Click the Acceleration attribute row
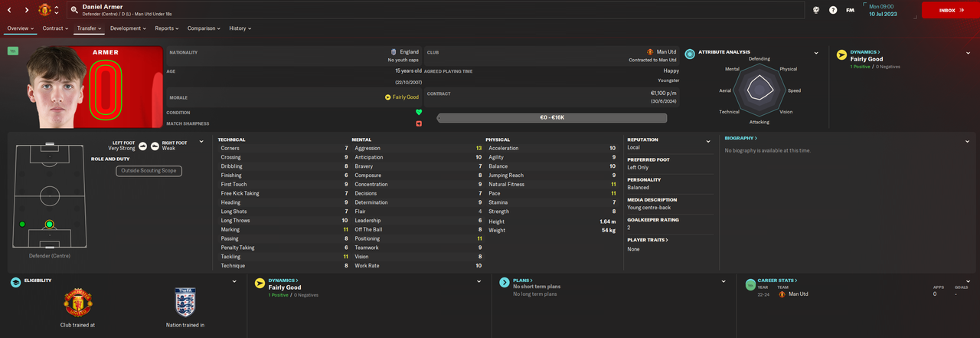 coord(551,148)
